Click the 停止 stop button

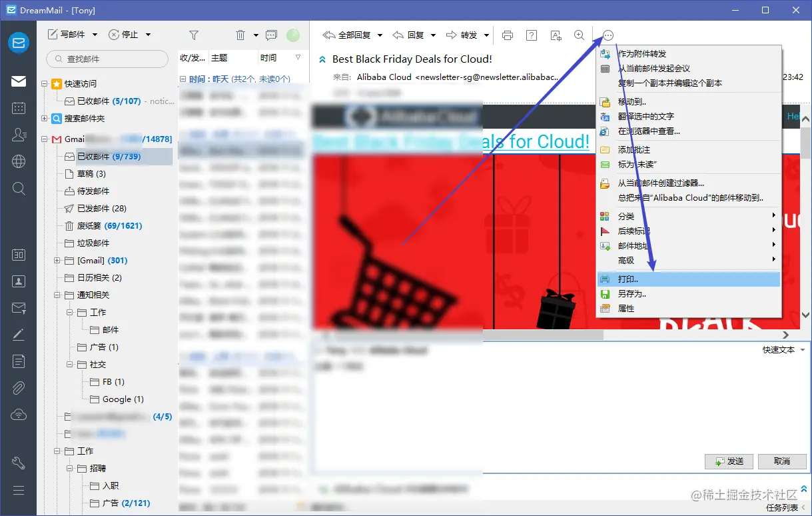pyautogui.click(x=123, y=35)
